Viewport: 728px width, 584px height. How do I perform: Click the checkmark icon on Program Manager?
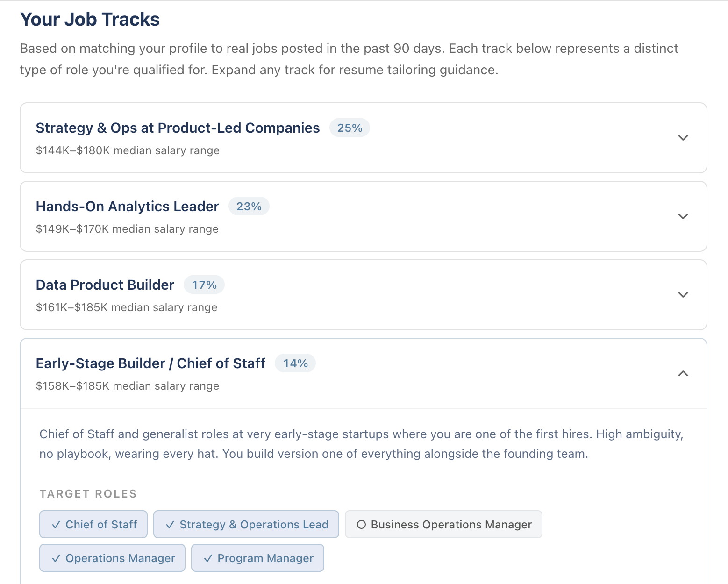tap(208, 558)
